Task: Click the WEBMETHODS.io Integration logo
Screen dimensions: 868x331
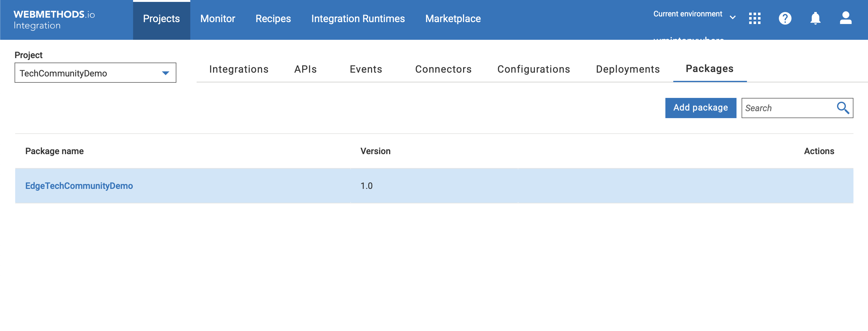Action: 54,19
